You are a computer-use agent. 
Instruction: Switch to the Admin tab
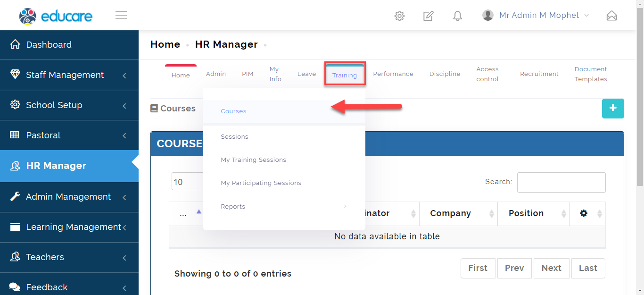click(x=216, y=74)
